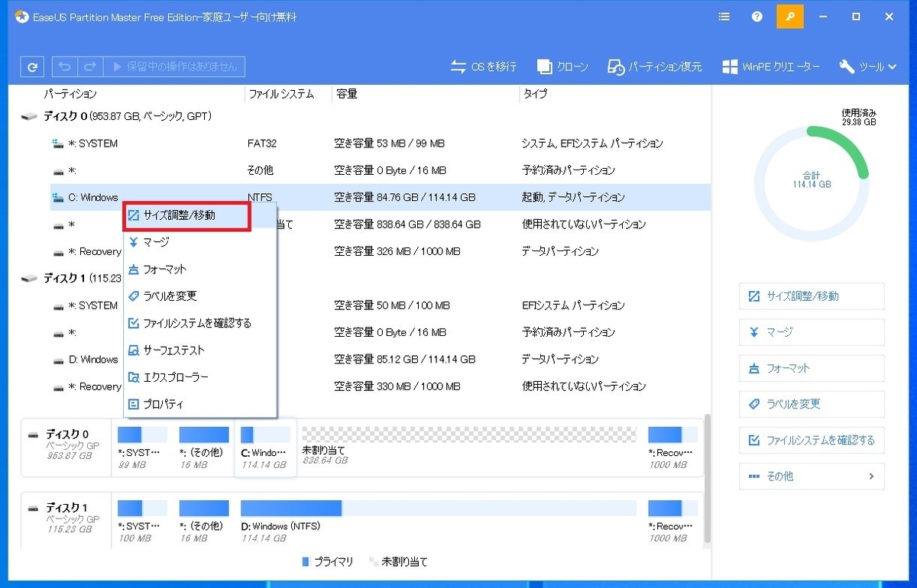This screenshot has height=588, width=917.
Task: Click ディスク 1 header in partition list
Action: (x=73, y=279)
